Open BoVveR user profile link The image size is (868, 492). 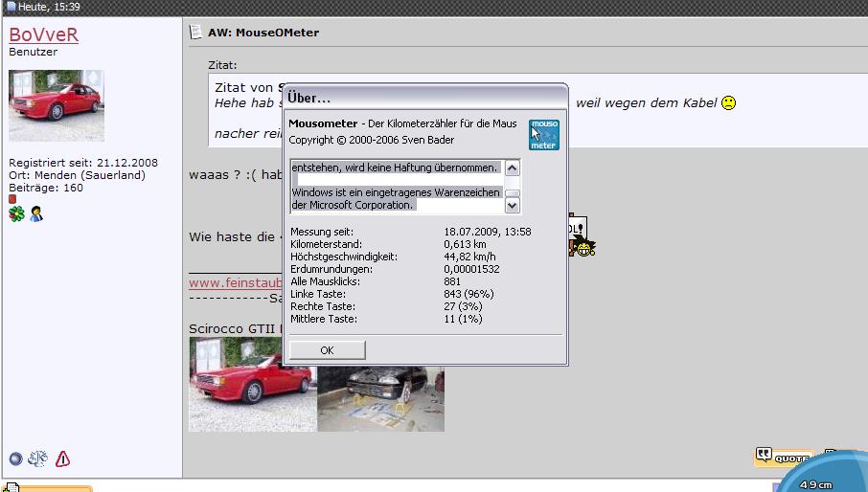43,34
